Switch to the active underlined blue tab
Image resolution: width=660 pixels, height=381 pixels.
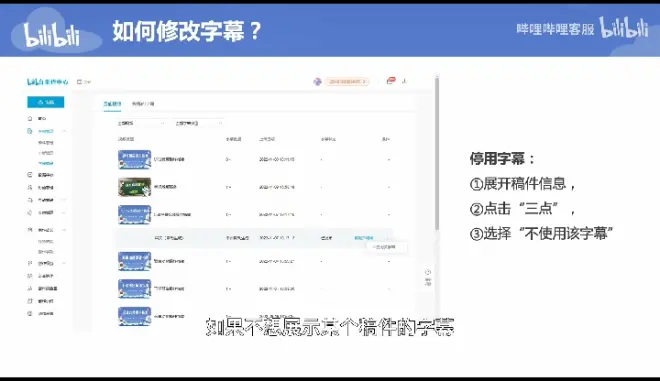point(112,104)
